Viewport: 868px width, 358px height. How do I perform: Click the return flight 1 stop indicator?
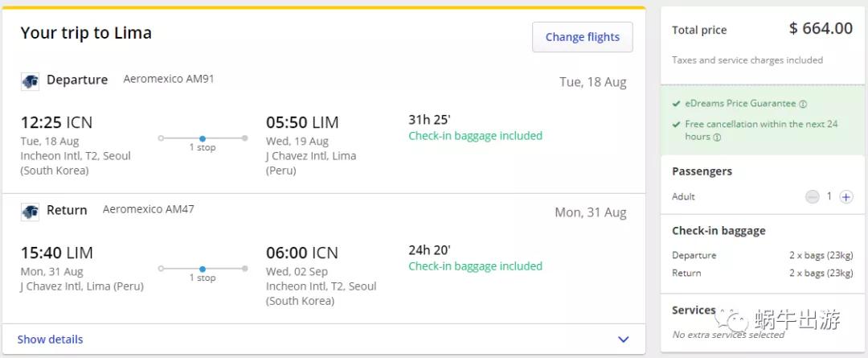(203, 270)
